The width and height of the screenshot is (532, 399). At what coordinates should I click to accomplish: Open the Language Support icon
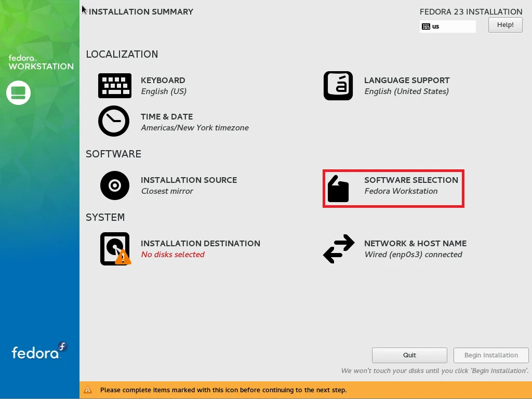coord(338,86)
